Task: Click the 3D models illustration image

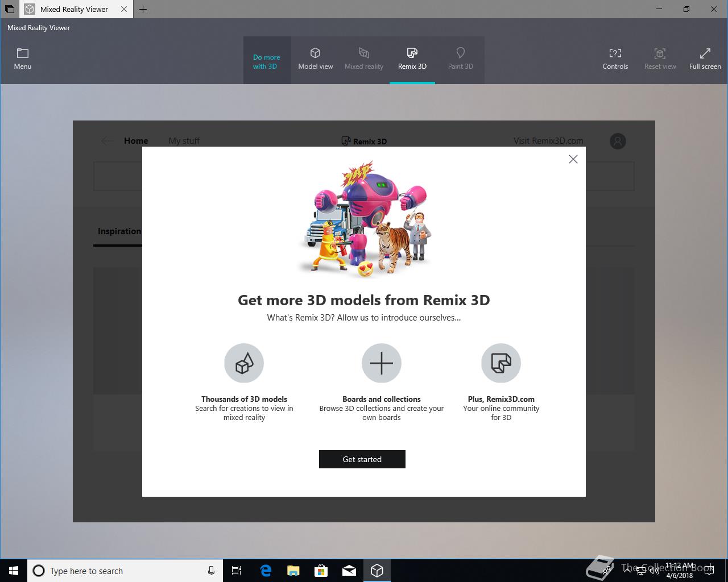Action: [365, 219]
